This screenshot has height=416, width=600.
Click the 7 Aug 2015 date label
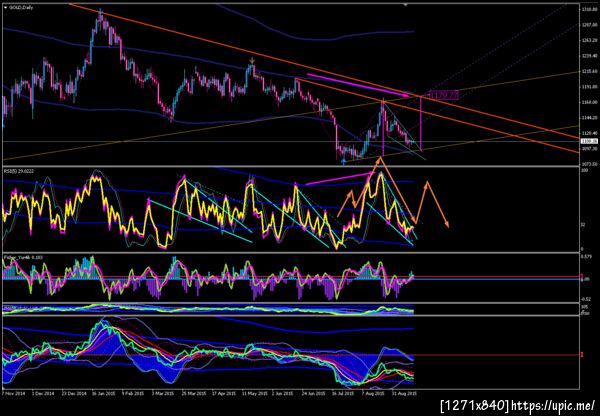(x=375, y=393)
